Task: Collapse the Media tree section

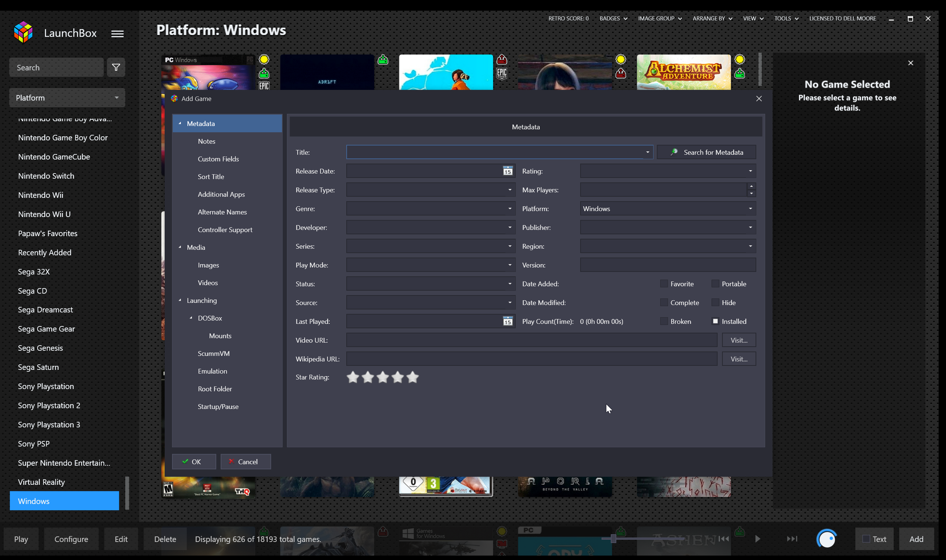Action: [x=180, y=247]
